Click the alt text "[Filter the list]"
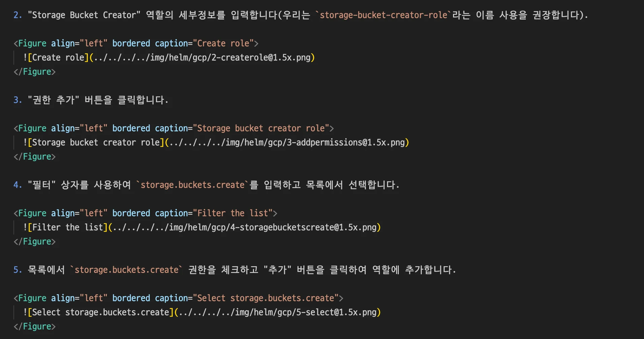Viewport: 644px width, 339px height. click(x=67, y=227)
